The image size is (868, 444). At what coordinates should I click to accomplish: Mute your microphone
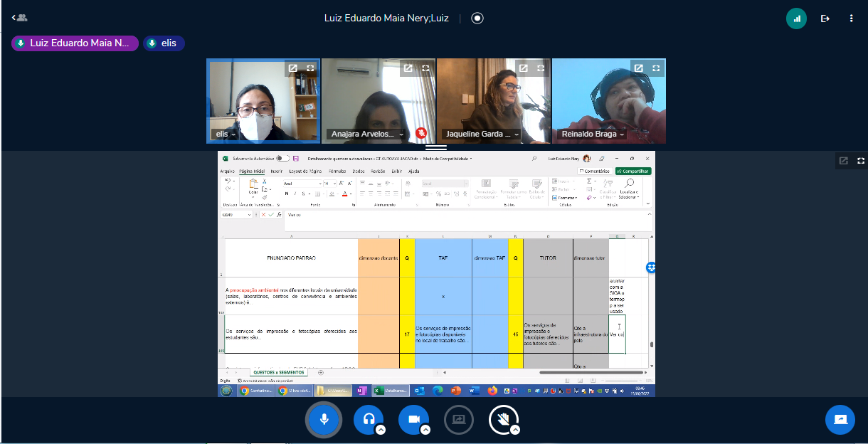[324, 419]
